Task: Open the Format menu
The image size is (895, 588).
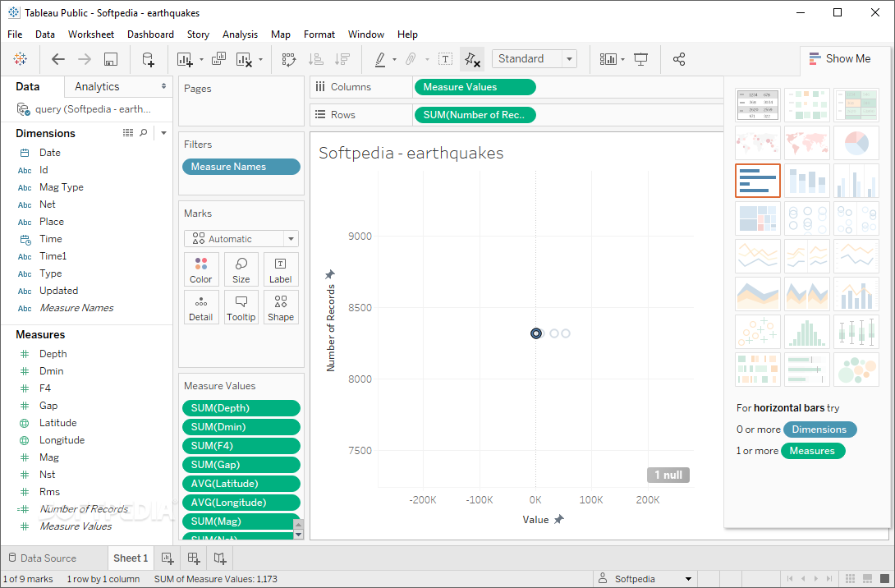Action: click(319, 34)
